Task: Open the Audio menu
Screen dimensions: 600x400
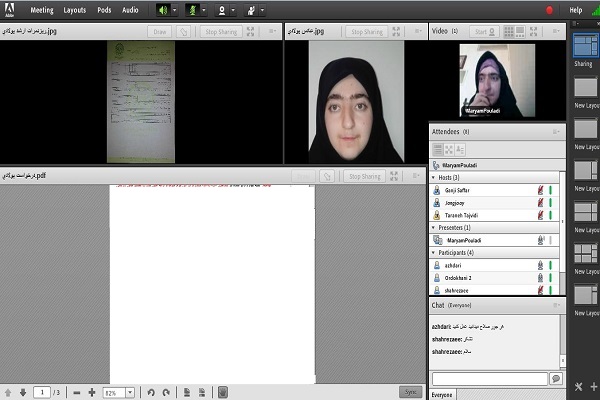Action: click(130, 10)
